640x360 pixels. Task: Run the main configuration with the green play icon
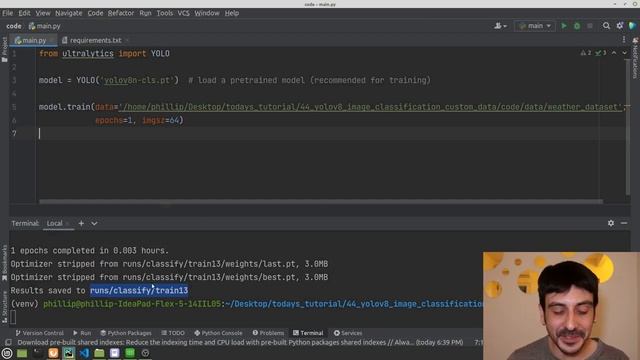click(x=564, y=26)
